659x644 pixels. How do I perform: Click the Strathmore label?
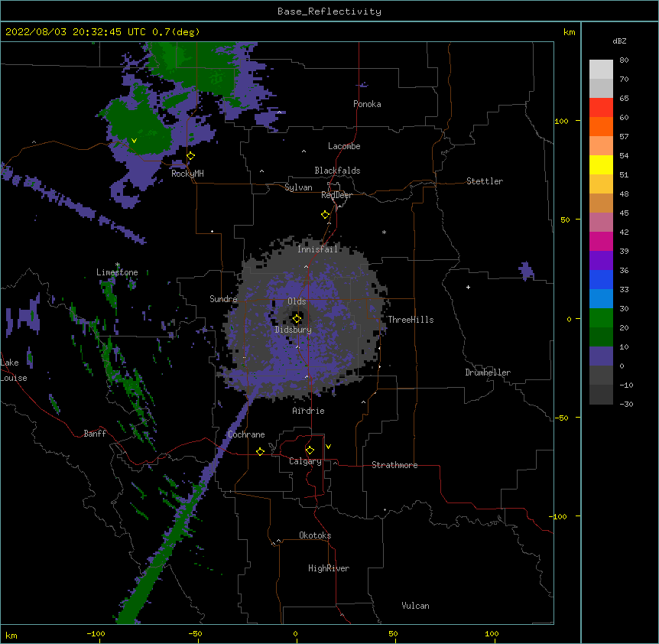click(x=394, y=465)
